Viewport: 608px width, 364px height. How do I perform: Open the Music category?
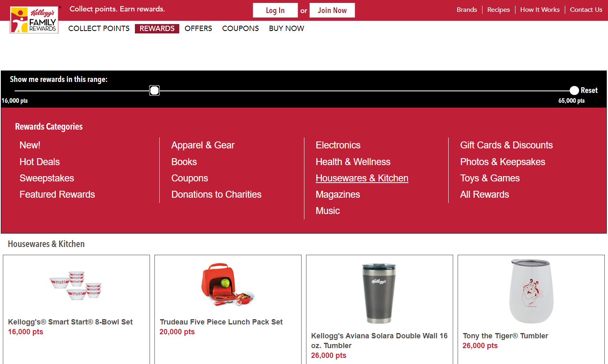pyautogui.click(x=328, y=211)
